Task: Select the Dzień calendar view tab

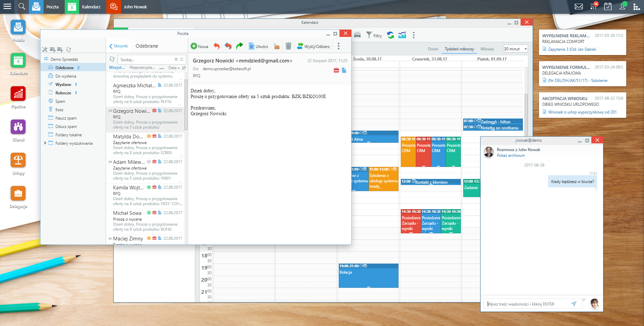Action: (x=433, y=49)
